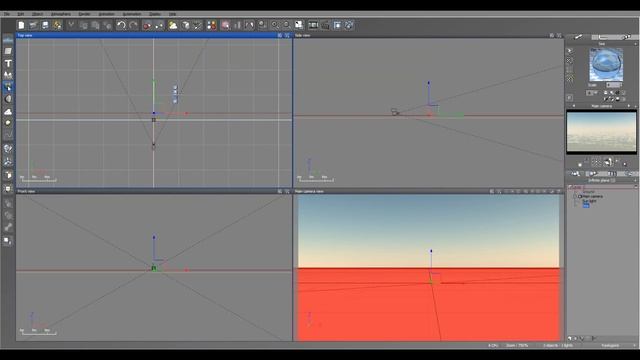Click the first magnifier zoom icon
Screen dimensions: 640x360
coord(275,25)
